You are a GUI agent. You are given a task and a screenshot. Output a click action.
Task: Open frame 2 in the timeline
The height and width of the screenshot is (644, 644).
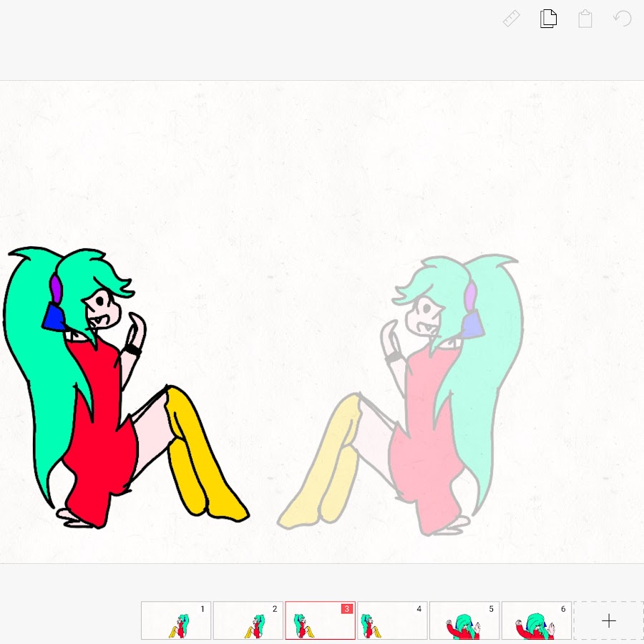coord(248,620)
